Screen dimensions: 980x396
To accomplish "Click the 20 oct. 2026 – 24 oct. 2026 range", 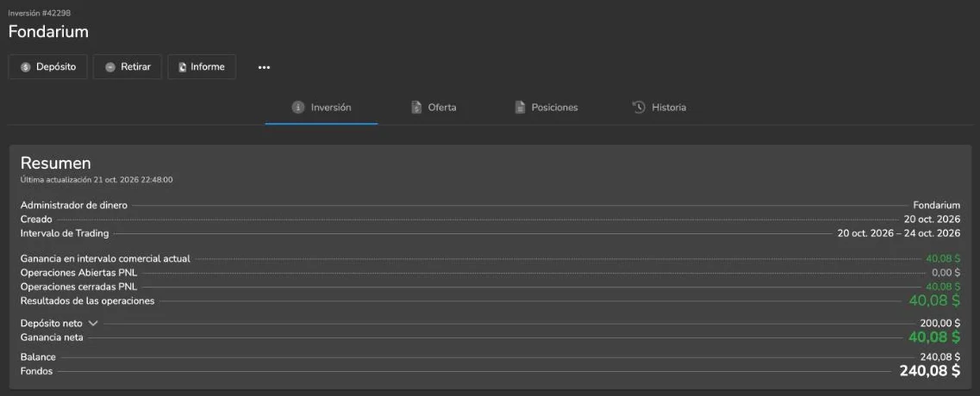I will (899, 233).
